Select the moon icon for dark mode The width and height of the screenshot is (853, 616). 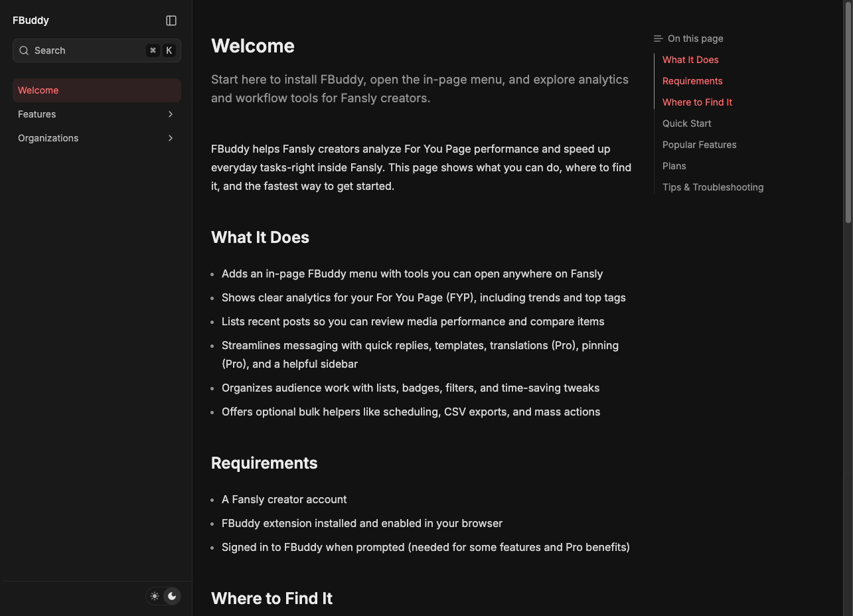pyautogui.click(x=172, y=596)
